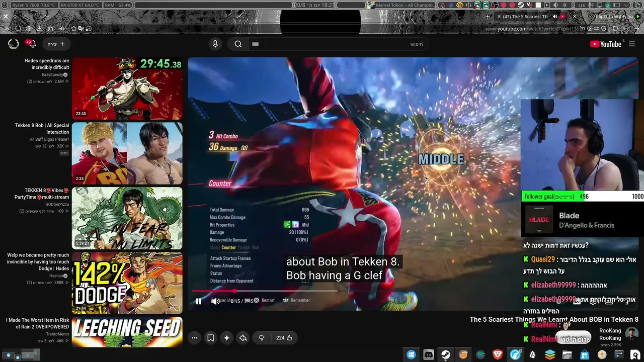Open the account avatar menu
Viewport: 644px width, 362px height.
click(x=14, y=44)
